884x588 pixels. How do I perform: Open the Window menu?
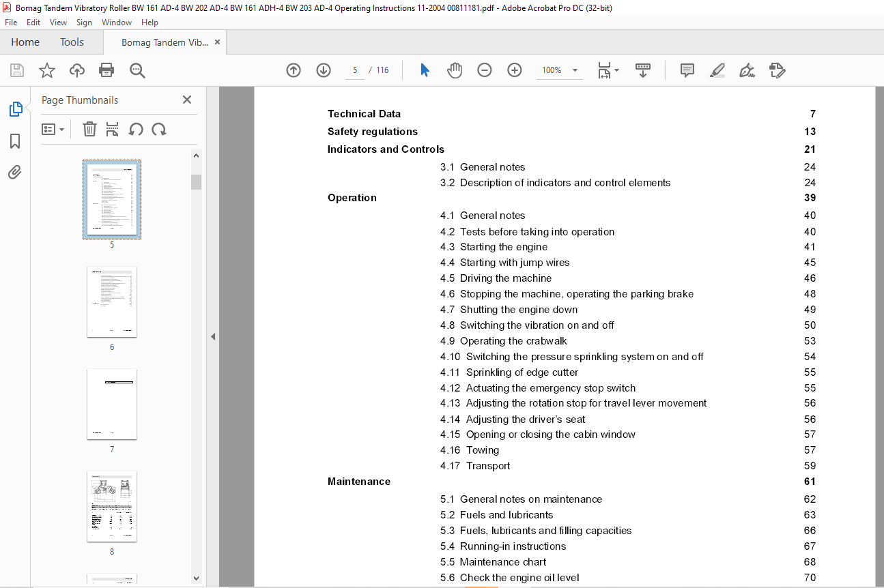click(117, 23)
